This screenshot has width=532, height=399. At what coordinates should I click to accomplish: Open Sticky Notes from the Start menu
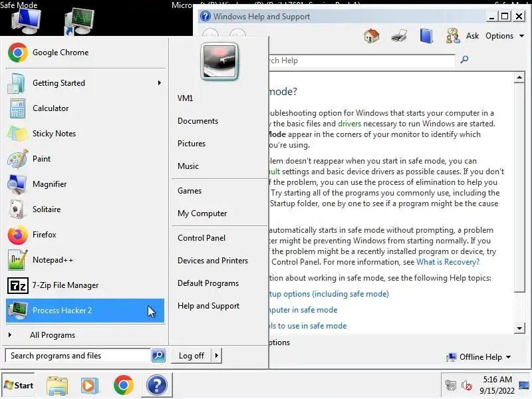[x=85, y=134]
